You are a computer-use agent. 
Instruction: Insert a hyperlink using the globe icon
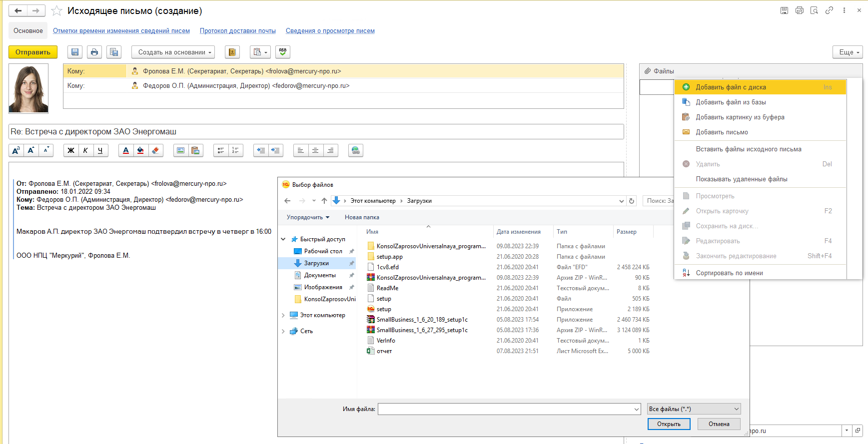coord(355,150)
